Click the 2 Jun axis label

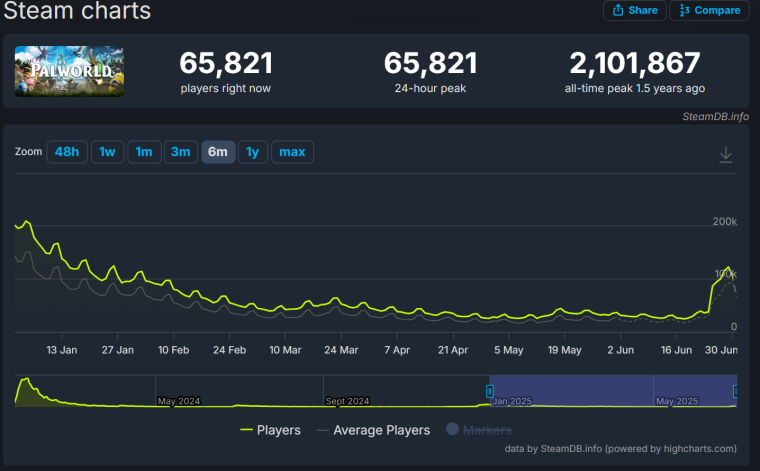coord(620,350)
